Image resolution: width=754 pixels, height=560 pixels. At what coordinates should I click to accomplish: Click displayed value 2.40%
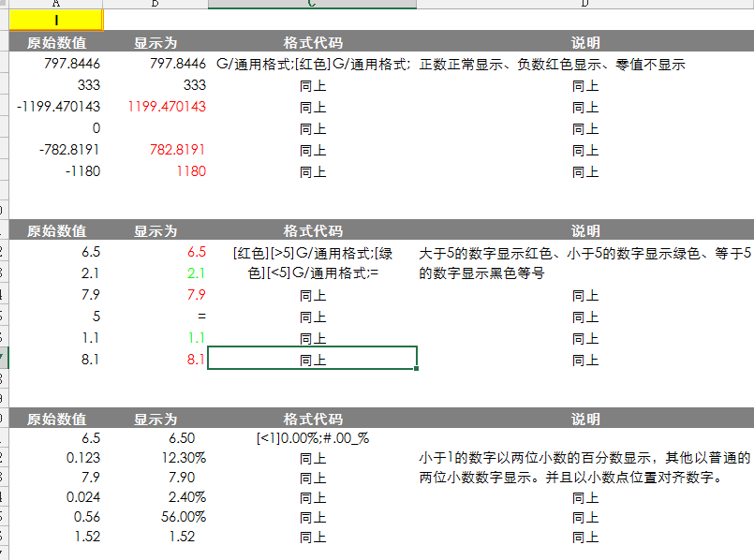pos(187,497)
